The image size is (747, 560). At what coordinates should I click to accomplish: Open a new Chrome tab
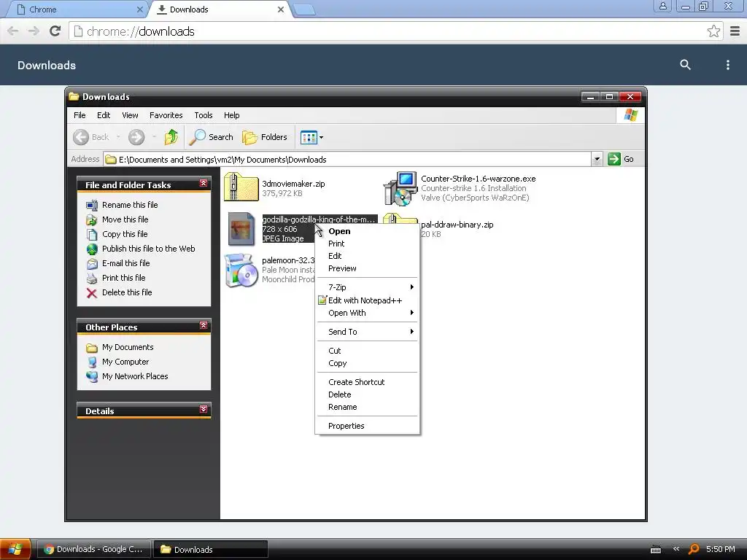point(304,9)
